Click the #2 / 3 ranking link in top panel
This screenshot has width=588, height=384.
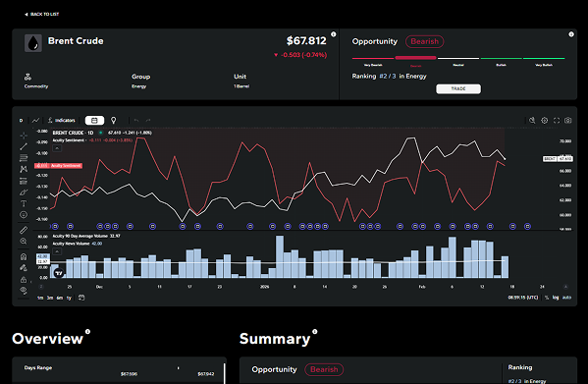tap(388, 77)
